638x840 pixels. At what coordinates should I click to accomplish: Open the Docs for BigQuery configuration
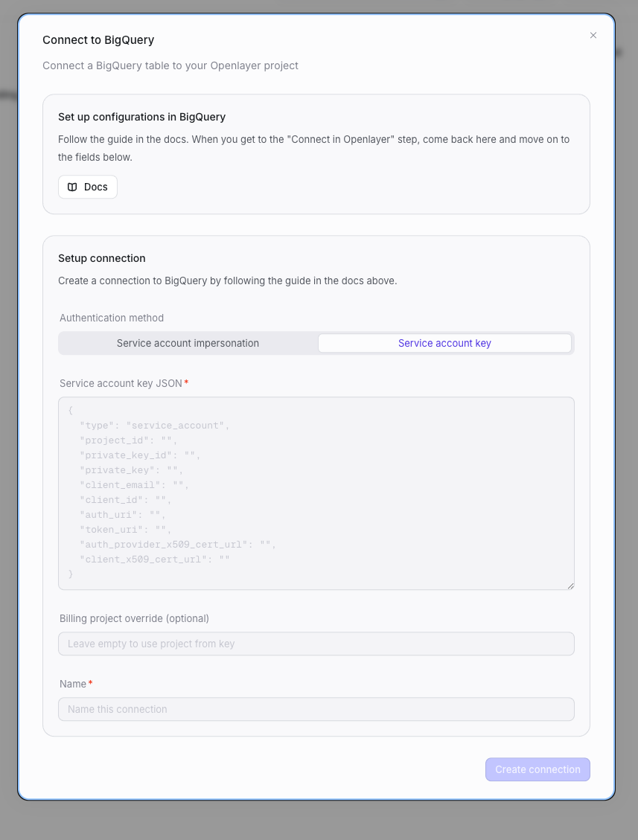87,187
